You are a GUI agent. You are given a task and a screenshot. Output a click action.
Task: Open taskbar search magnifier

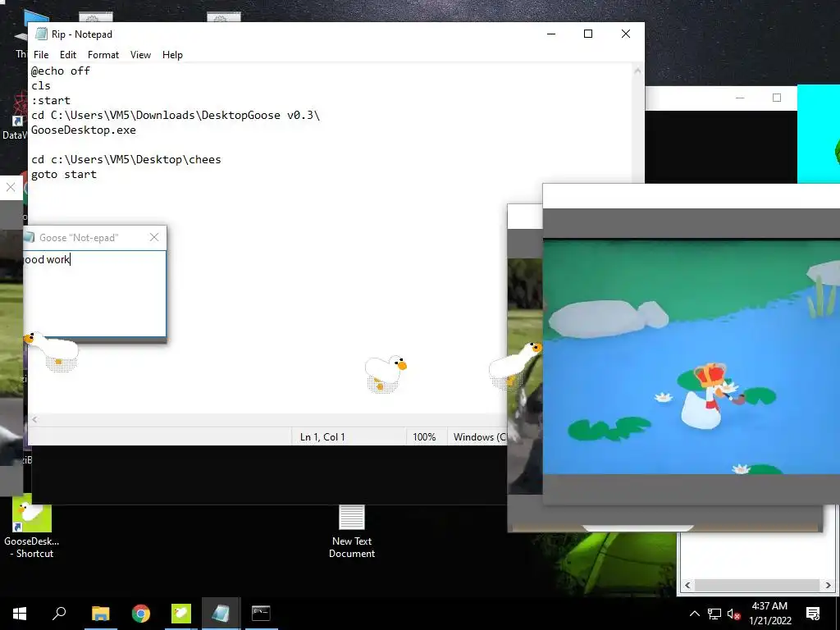[x=59, y=613]
